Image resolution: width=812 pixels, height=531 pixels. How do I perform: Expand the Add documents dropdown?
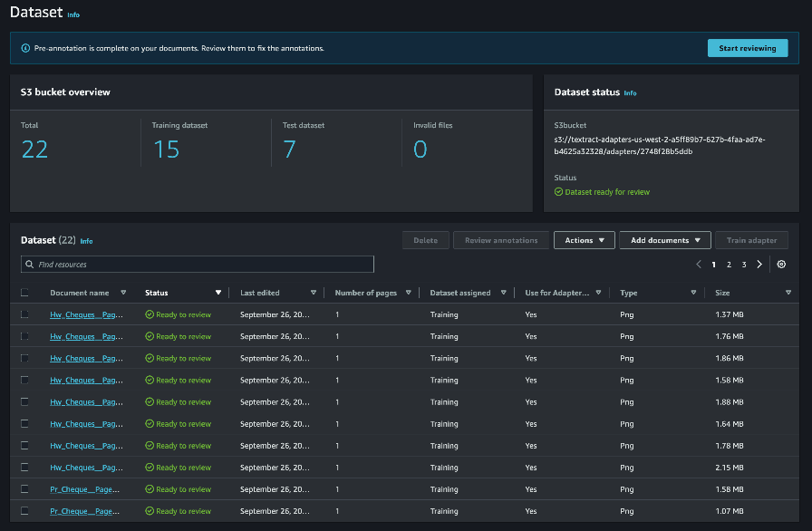click(665, 240)
